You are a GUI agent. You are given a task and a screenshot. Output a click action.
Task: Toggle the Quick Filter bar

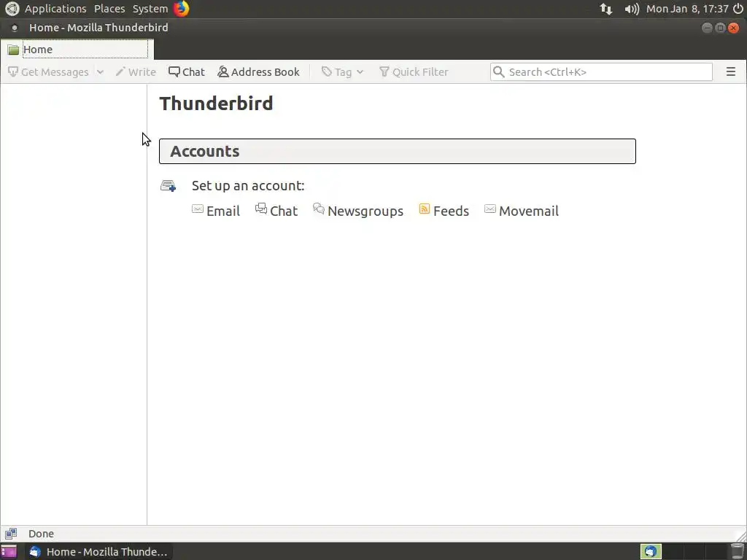414,72
